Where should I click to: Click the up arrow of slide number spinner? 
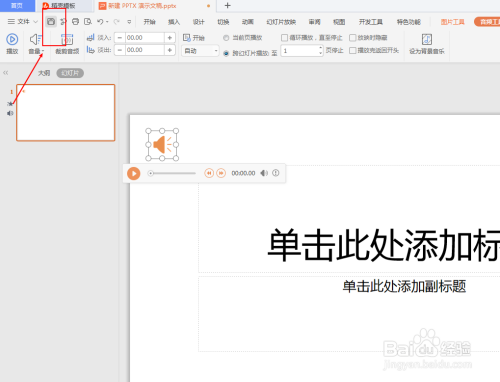tap(321, 48)
